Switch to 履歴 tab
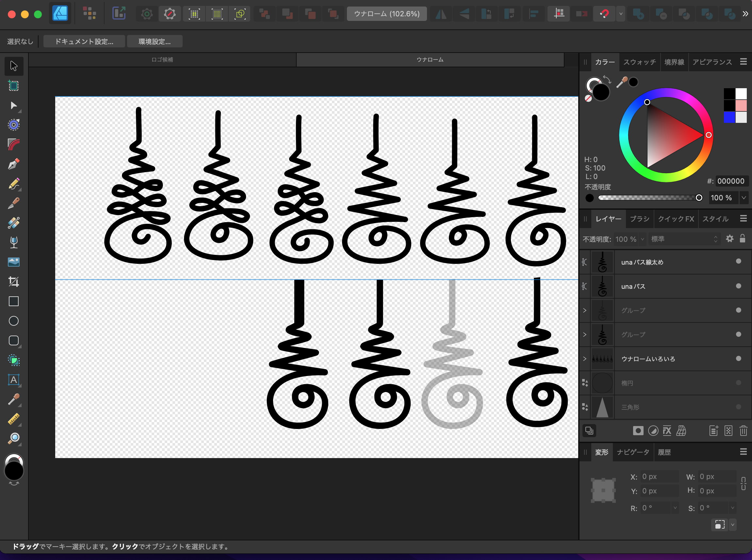Viewport: 752px width, 560px height. click(664, 452)
